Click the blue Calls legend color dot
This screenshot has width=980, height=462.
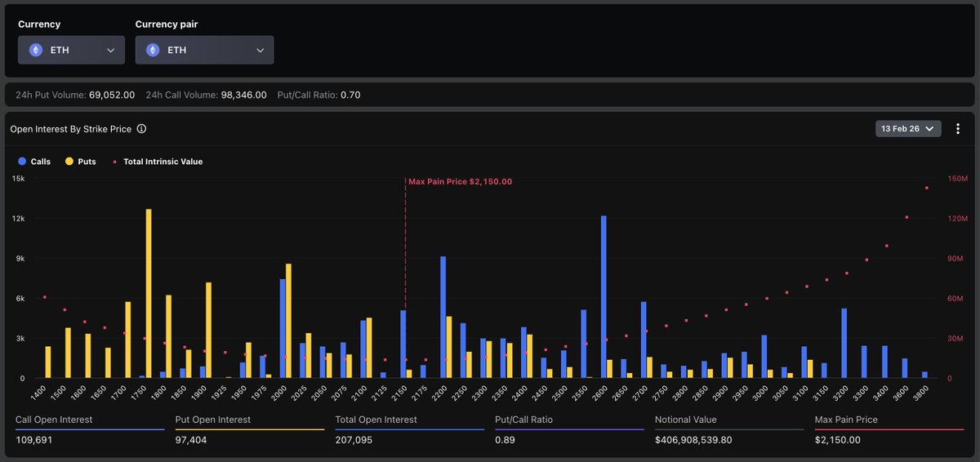pyautogui.click(x=22, y=162)
